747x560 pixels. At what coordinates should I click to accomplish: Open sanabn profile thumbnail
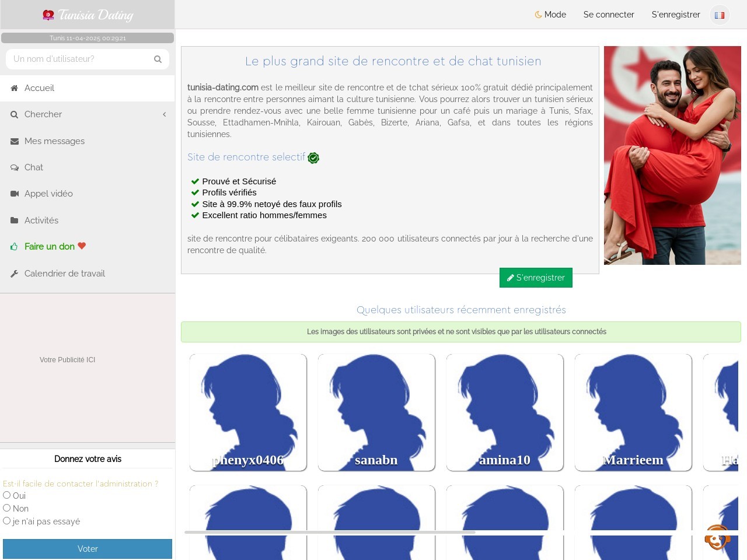coord(376,412)
